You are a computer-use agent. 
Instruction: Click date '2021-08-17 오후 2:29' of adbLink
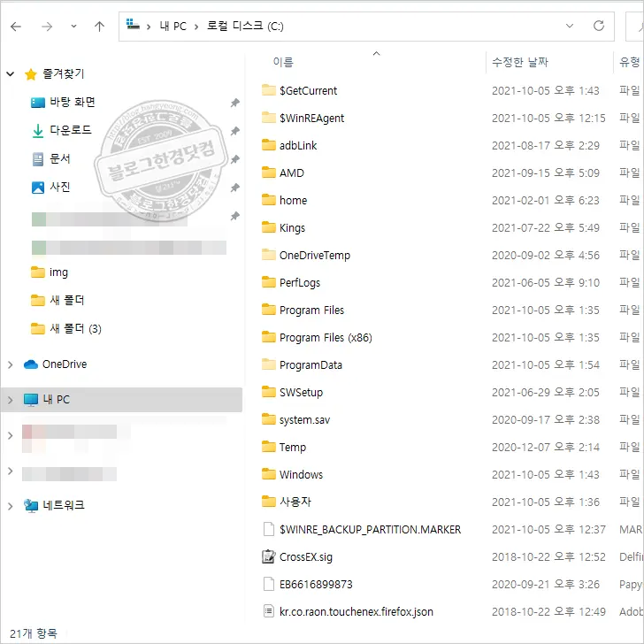tap(546, 145)
